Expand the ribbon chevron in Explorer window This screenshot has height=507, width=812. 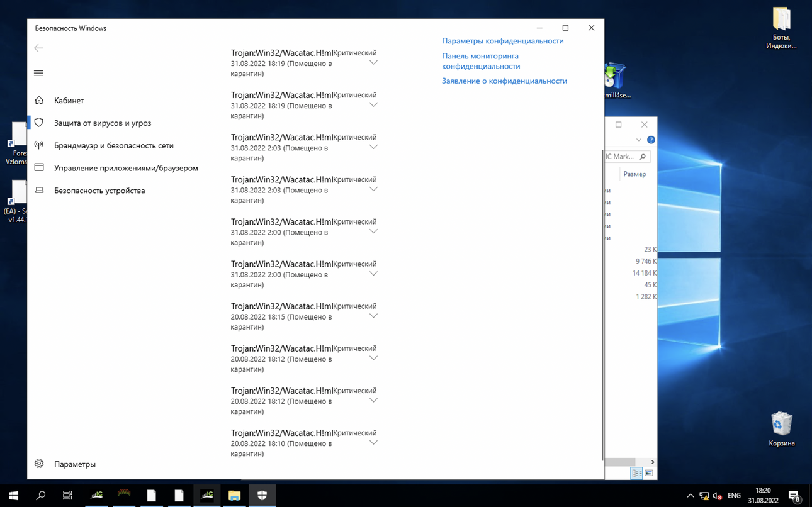[x=638, y=140]
